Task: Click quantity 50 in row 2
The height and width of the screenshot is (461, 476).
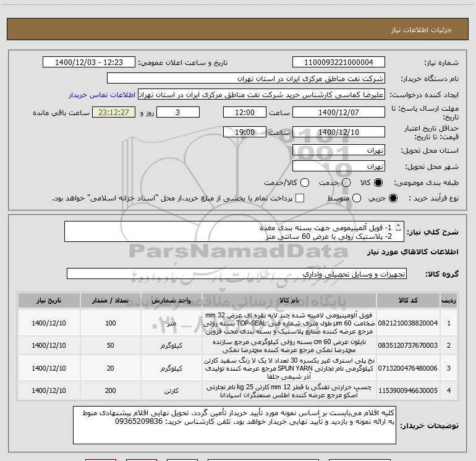Action: click(x=111, y=345)
